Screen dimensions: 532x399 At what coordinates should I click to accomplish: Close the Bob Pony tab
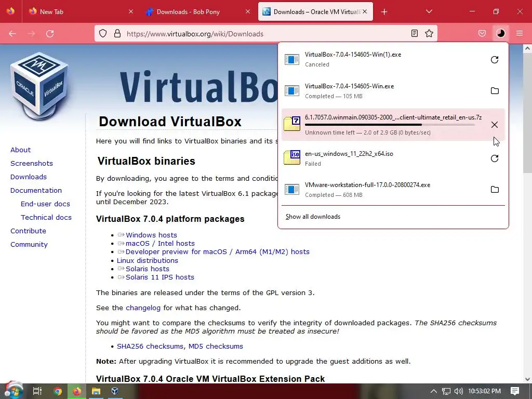248,11
